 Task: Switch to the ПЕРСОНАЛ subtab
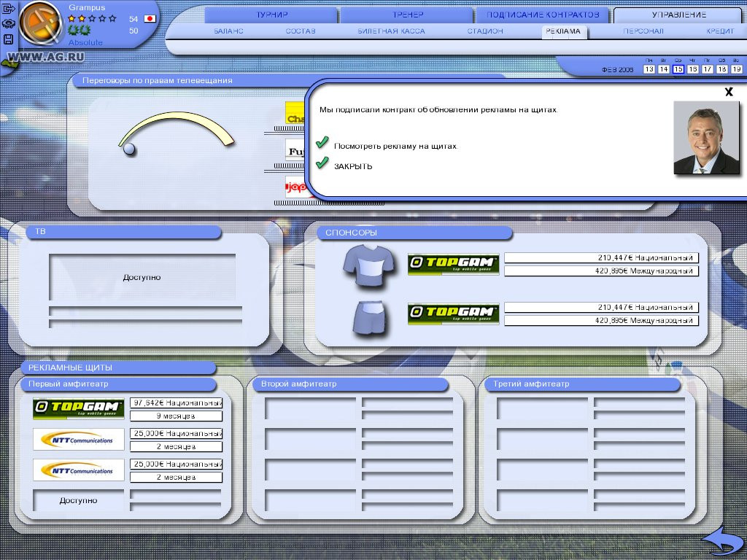(x=643, y=31)
